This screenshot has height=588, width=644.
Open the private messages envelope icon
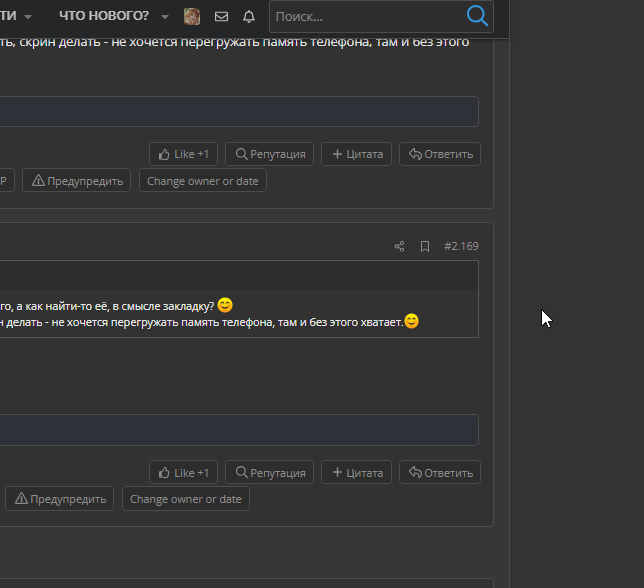[221, 16]
